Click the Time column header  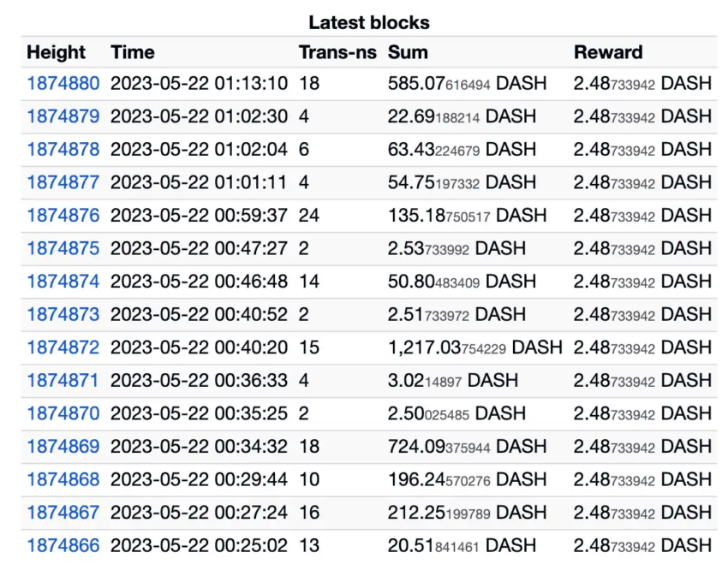coord(133,52)
